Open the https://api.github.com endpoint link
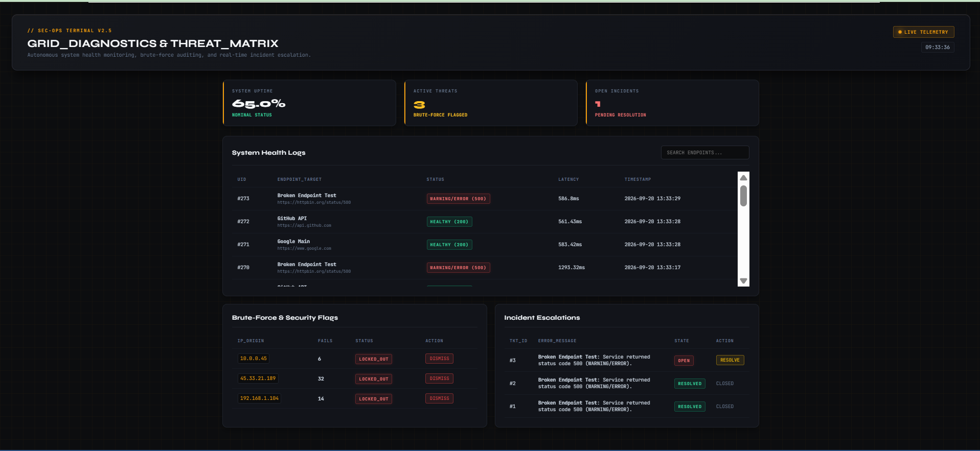This screenshot has height=451, width=980. (x=304, y=226)
